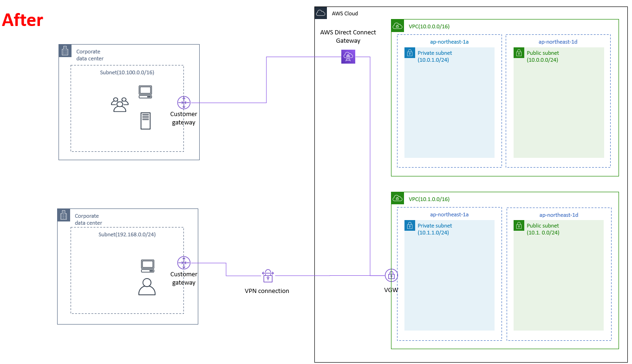Click the building icon of the 10.100.0.0/16 data center
This screenshot has width=632, height=364.
coord(65,50)
